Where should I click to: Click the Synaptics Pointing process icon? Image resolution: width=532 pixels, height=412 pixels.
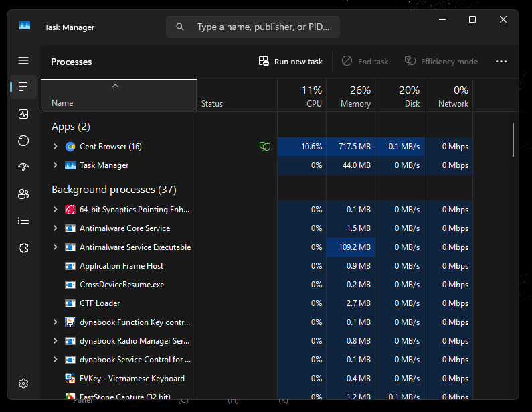70,210
